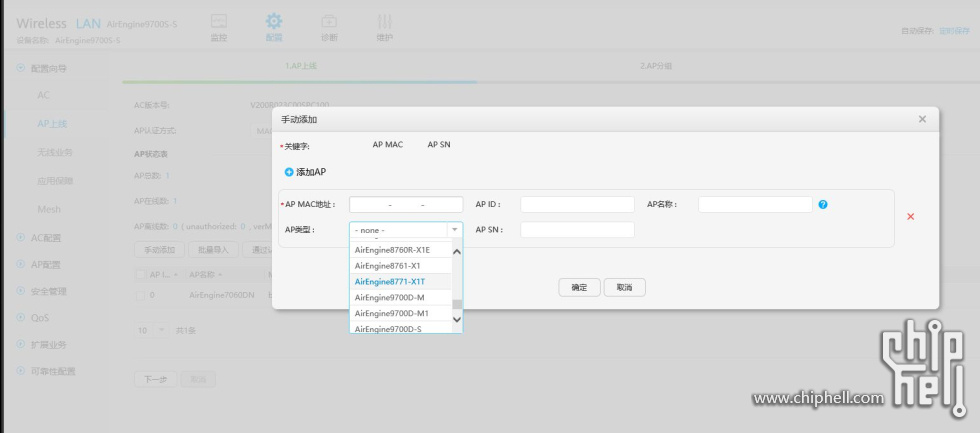Focus the AP ID input field
The image size is (980, 433).
578,204
